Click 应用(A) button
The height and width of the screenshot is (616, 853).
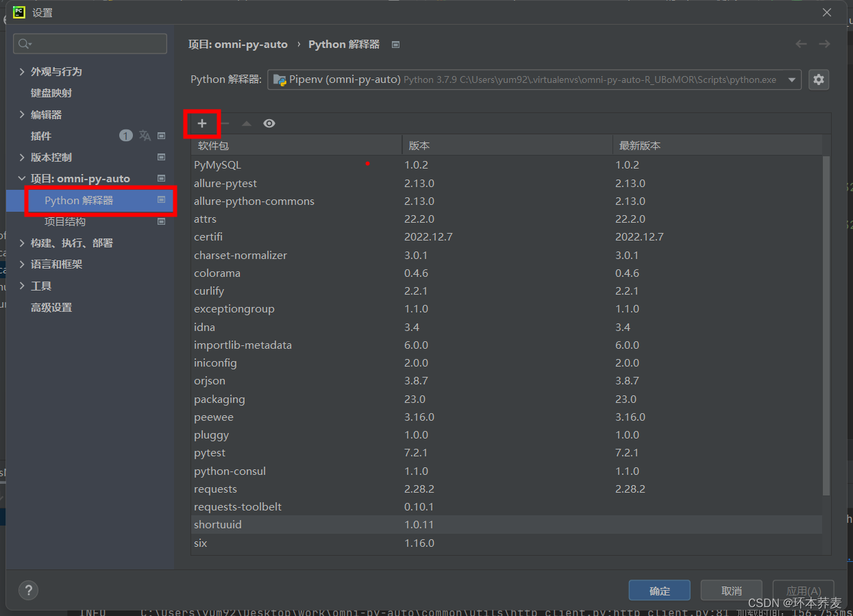tap(804, 591)
